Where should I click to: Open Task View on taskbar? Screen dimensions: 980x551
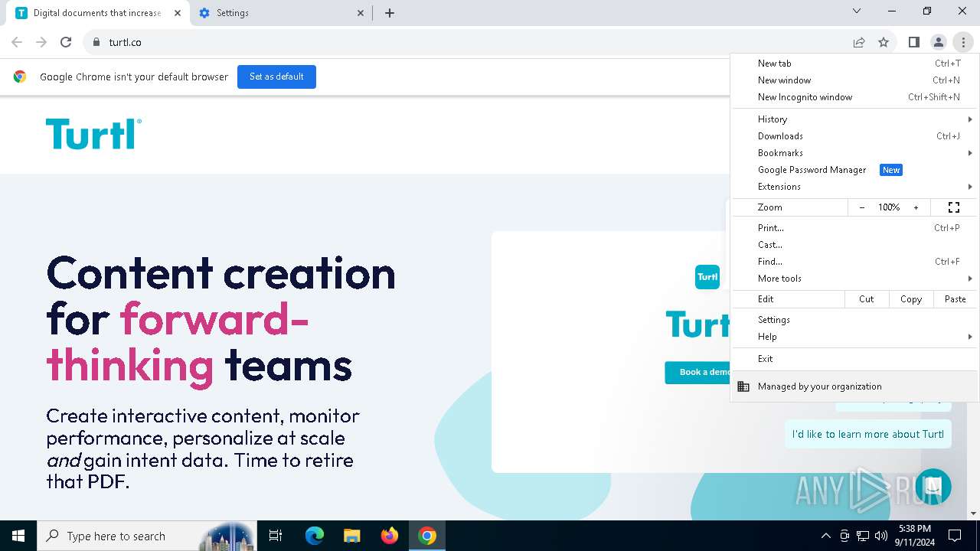click(276, 536)
